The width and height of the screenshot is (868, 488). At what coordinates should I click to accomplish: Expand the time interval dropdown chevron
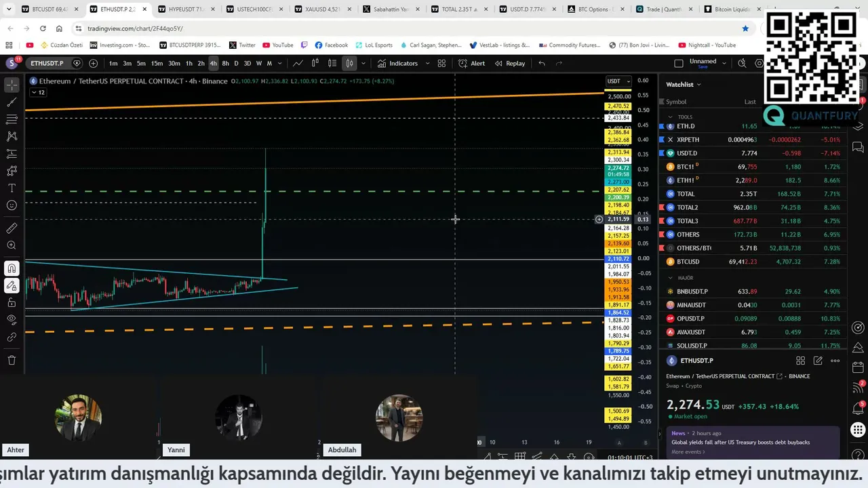coord(279,63)
